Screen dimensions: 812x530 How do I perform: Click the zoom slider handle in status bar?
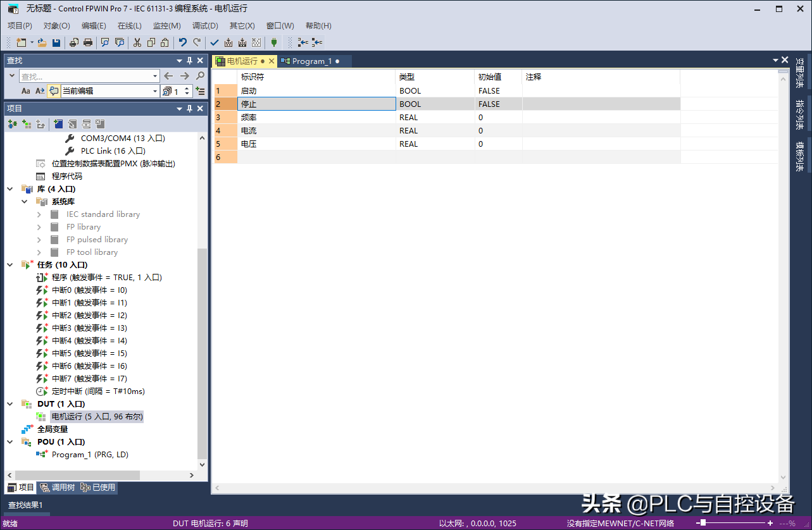[703, 523]
